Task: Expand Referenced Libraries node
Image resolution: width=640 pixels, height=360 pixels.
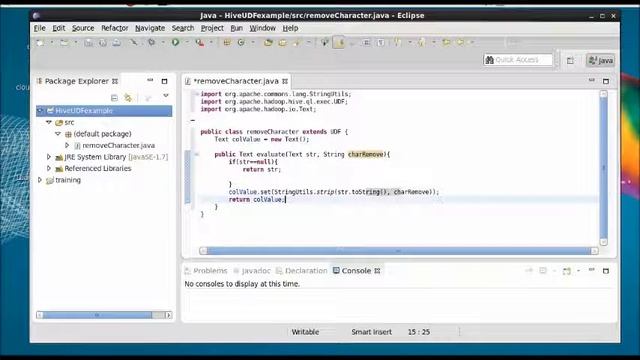Action: point(49,168)
